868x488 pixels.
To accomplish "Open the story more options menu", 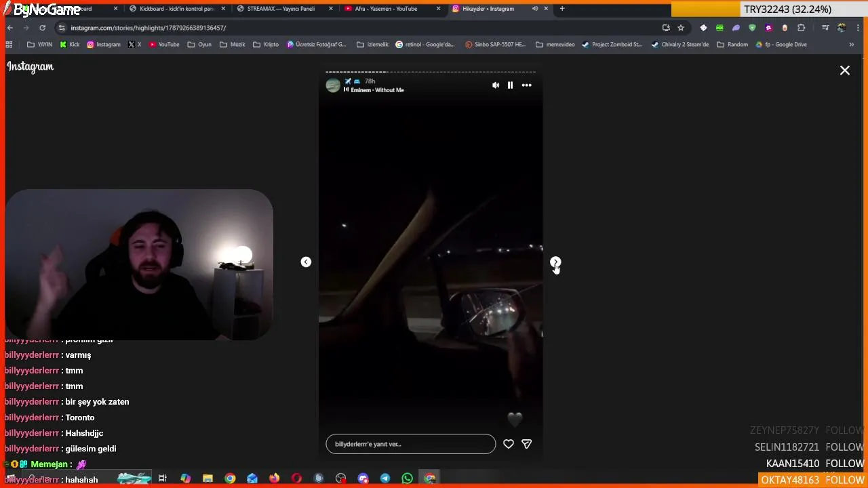I will pyautogui.click(x=526, y=85).
